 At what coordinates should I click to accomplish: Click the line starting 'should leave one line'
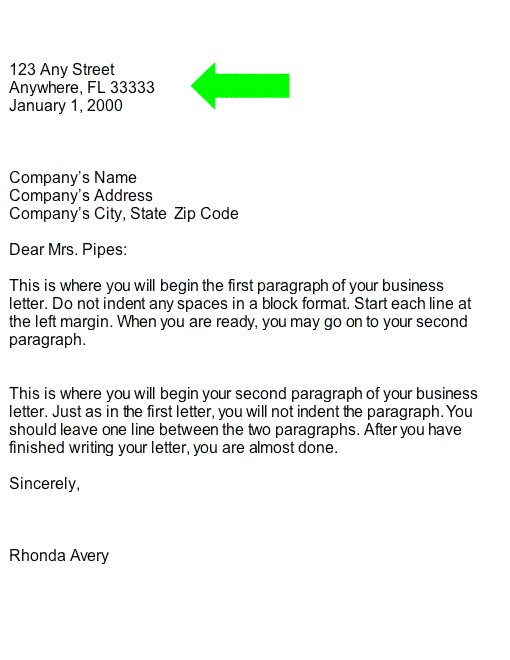point(235,430)
